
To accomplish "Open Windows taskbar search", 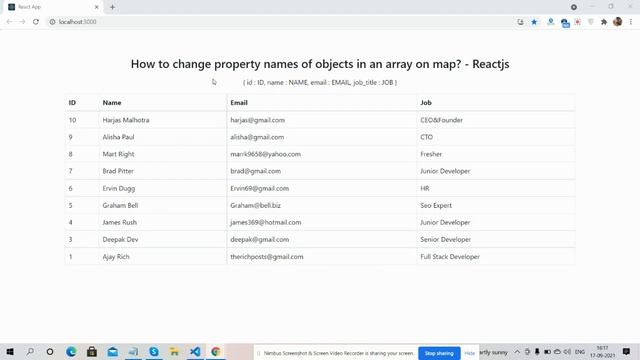I will click(30, 351).
